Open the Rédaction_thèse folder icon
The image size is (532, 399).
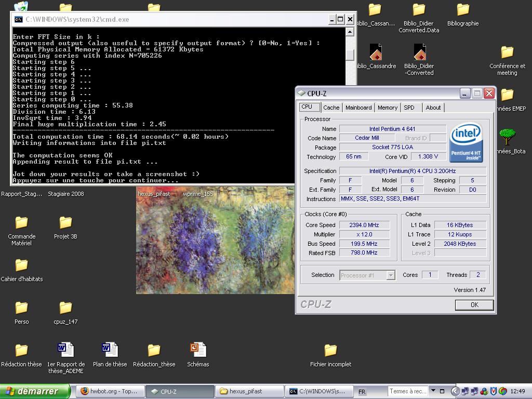coord(154,350)
